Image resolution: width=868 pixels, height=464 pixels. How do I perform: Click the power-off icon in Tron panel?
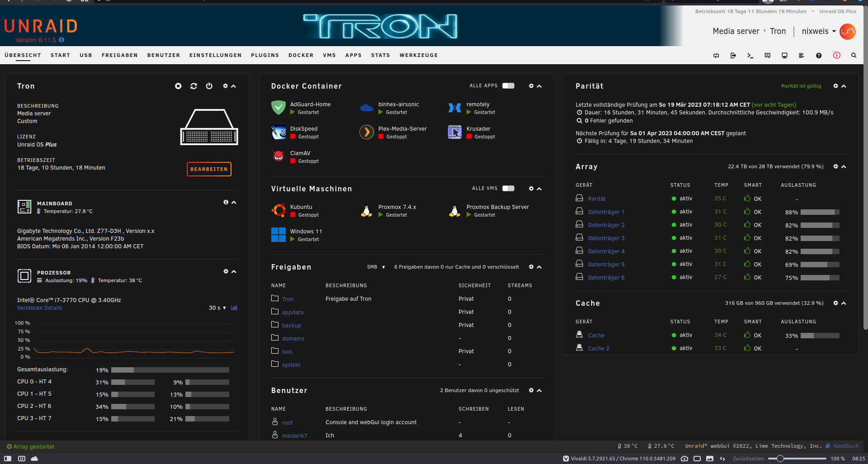pos(209,86)
